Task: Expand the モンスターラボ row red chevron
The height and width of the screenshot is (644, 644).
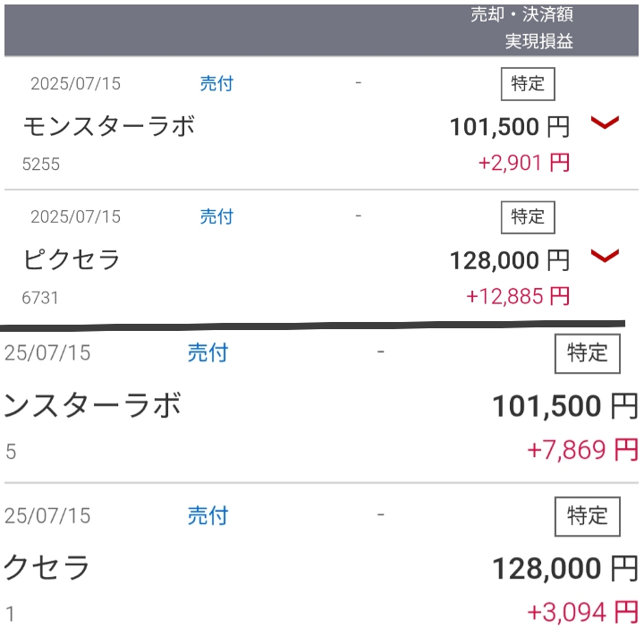Action: [x=605, y=123]
